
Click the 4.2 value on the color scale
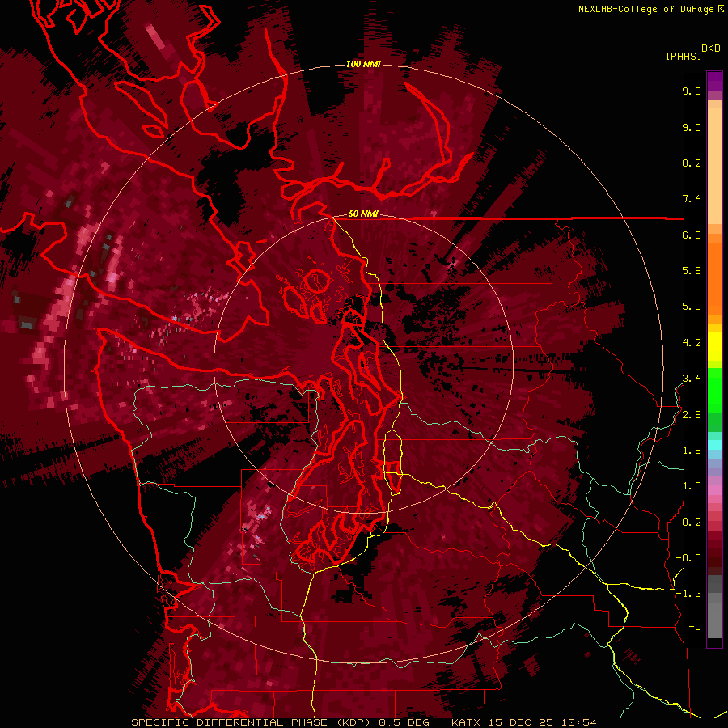point(692,343)
